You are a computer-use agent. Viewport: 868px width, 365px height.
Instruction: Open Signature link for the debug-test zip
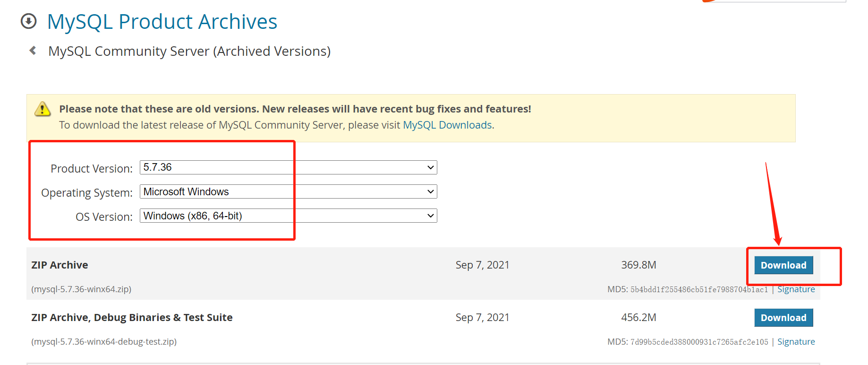click(x=796, y=342)
